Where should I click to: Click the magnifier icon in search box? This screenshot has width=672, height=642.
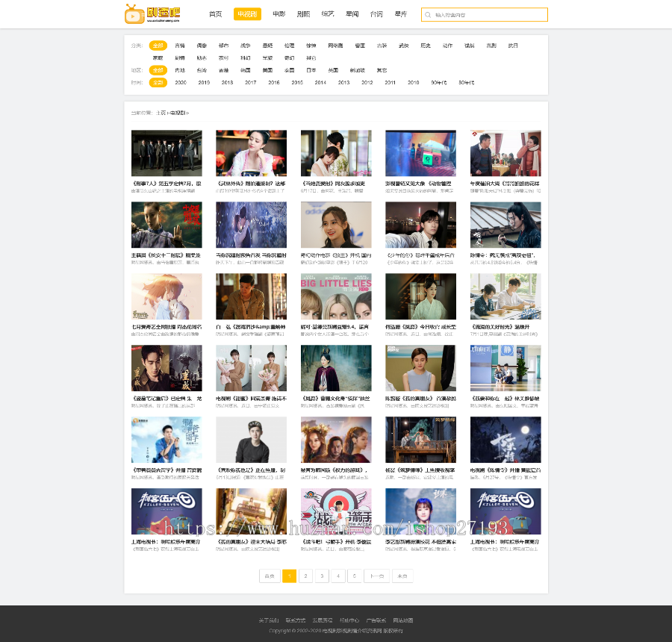[428, 15]
